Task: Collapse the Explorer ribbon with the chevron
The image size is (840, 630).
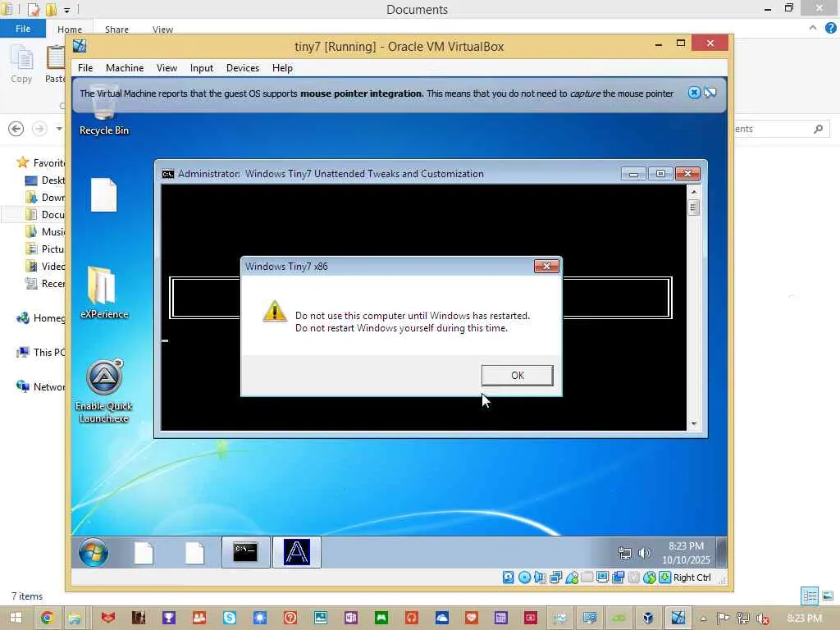Action: [813, 28]
